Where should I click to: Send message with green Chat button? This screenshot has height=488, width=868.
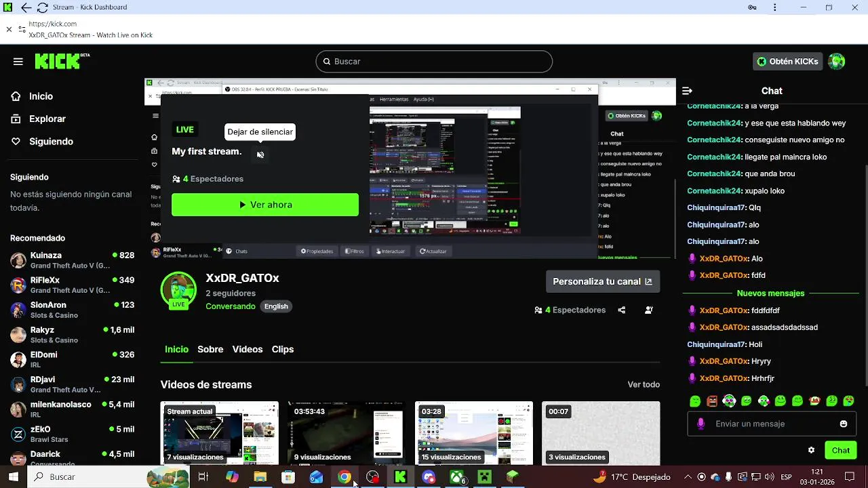click(841, 450)
